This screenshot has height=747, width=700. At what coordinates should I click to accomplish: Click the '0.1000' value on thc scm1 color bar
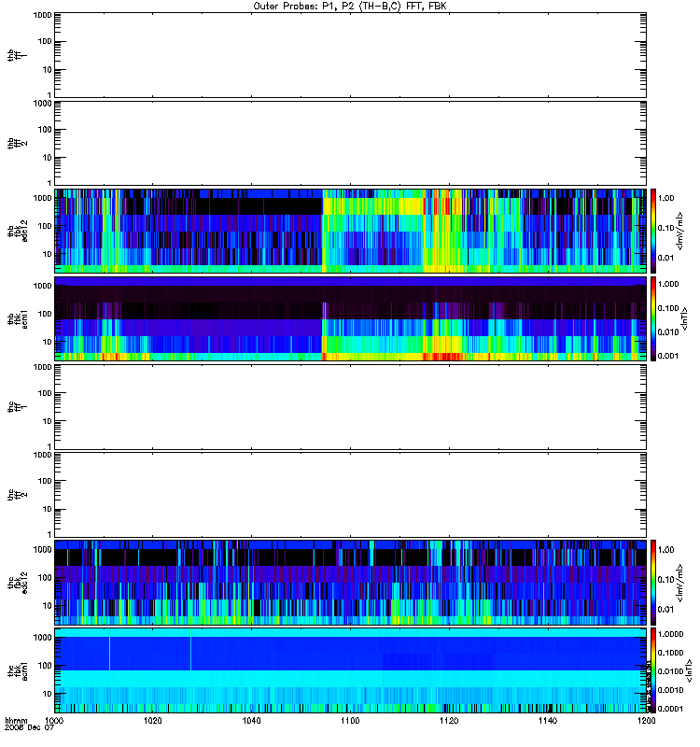pyautogui.click(x=670, y=653)
